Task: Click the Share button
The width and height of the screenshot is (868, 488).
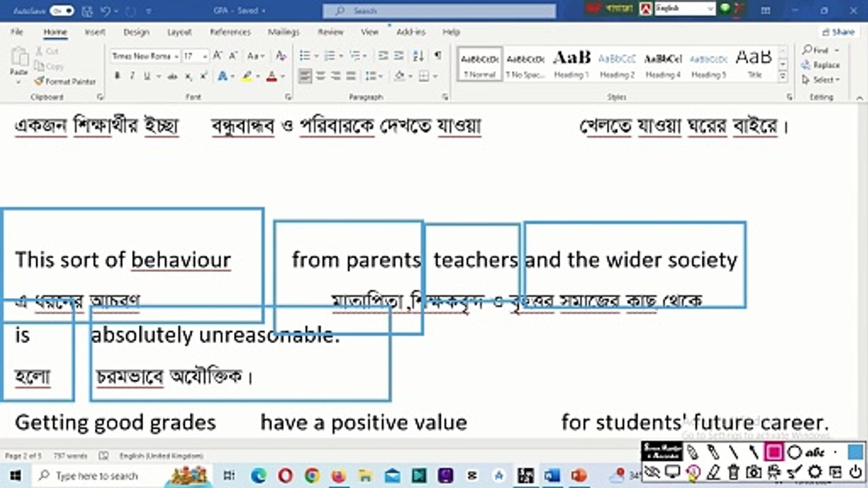Action: [838, 32]
